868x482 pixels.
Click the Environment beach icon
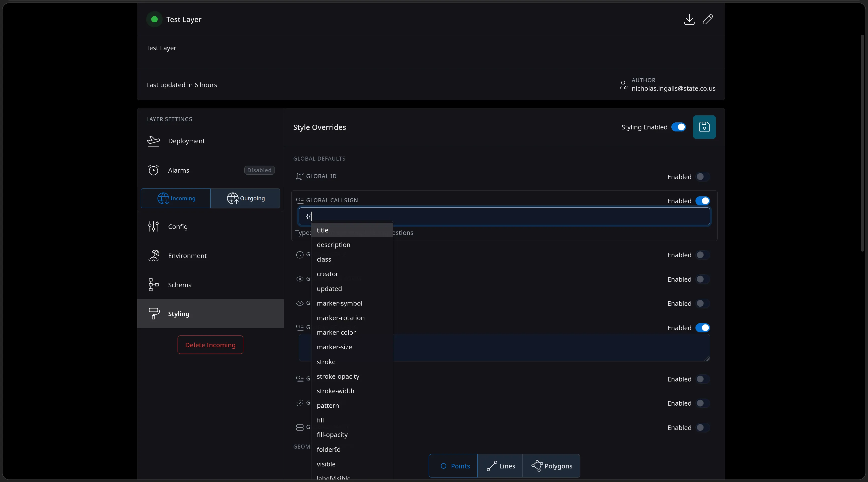[x=153, y=256]
